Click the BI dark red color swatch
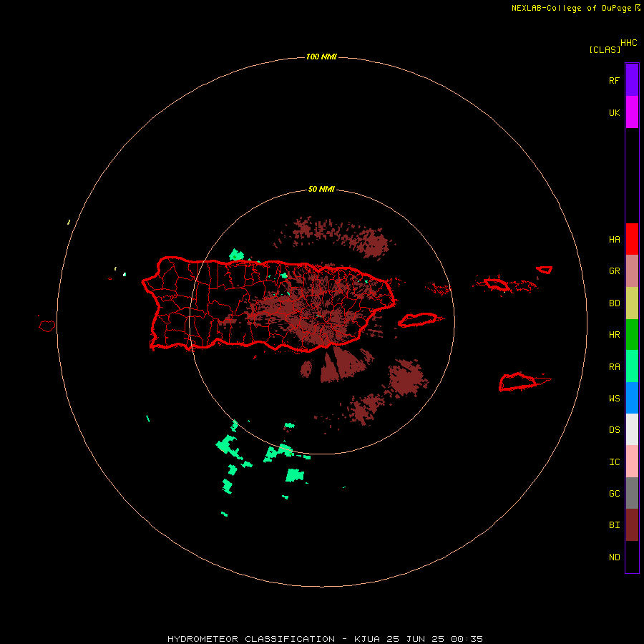This screenshot has height=644, width=644. 632,525
